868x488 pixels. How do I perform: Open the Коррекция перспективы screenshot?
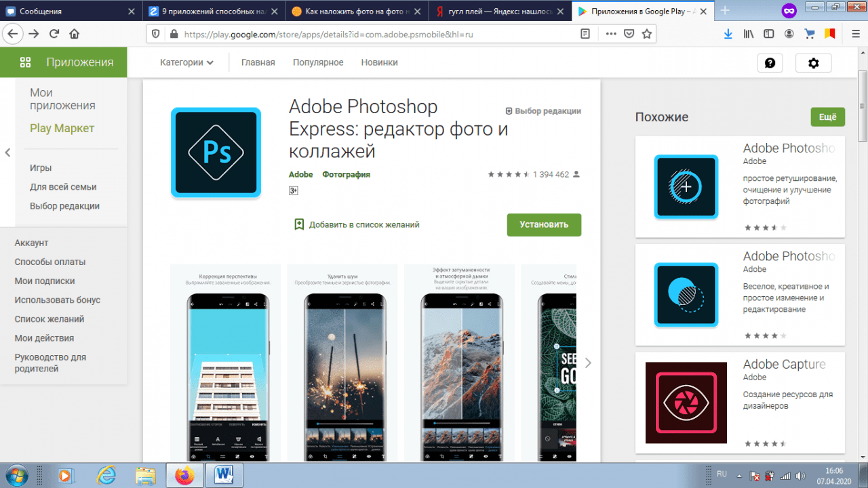point(225,363)
